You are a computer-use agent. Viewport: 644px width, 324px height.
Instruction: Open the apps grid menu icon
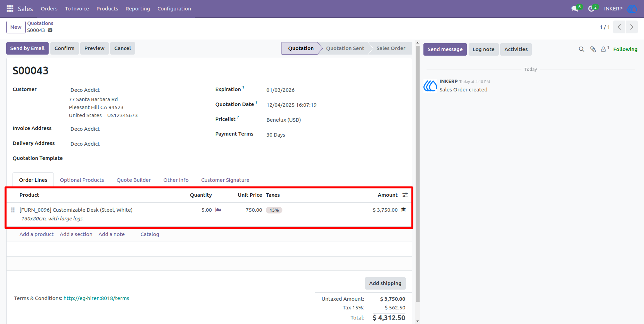click(x=10, y=8)
